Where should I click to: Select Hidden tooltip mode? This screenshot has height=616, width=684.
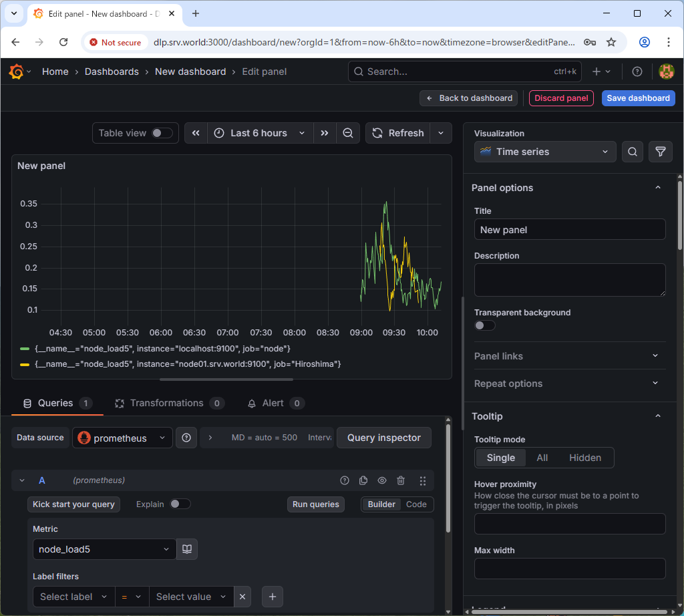pos(585,458)
